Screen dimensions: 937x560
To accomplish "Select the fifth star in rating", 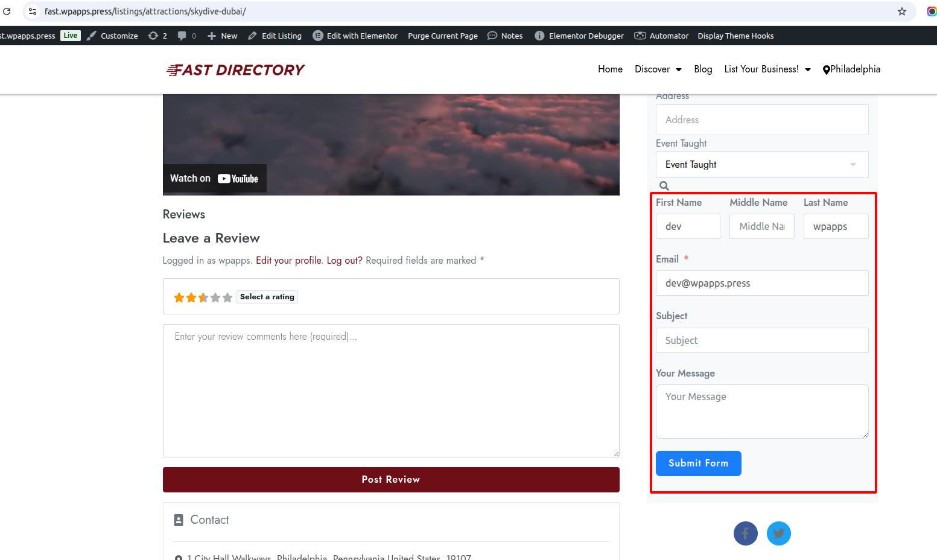I will (x=227, y=297).
